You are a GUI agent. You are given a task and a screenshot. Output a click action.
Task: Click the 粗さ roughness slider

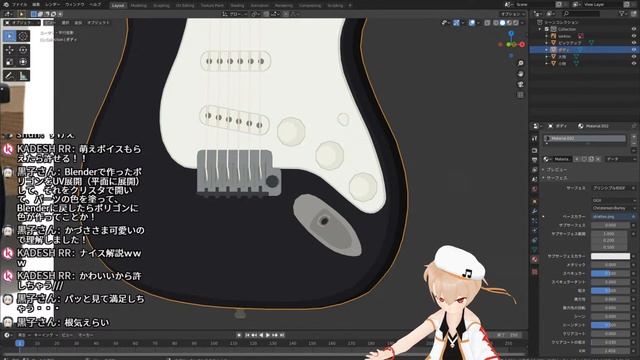click(611, 291)
